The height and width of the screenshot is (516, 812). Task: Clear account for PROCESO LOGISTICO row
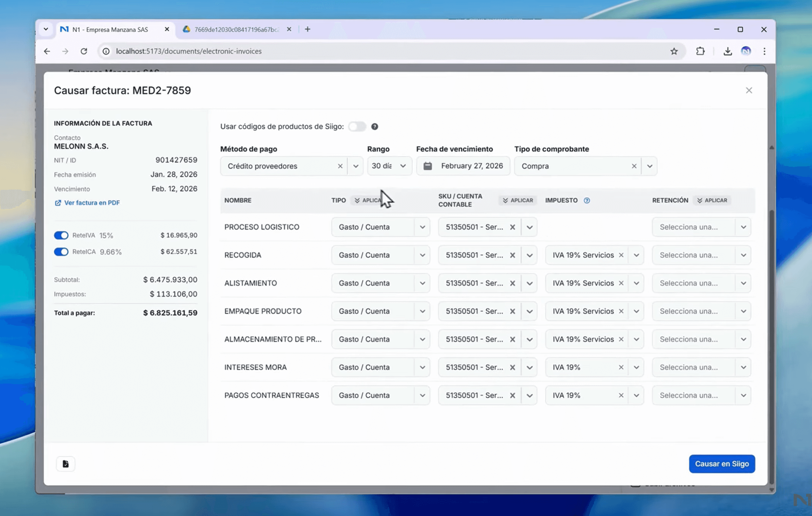pos(512,227)
